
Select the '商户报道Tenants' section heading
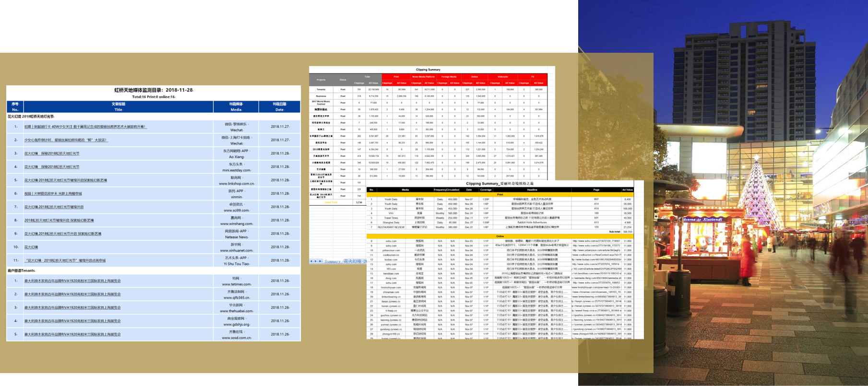[22, 271]
